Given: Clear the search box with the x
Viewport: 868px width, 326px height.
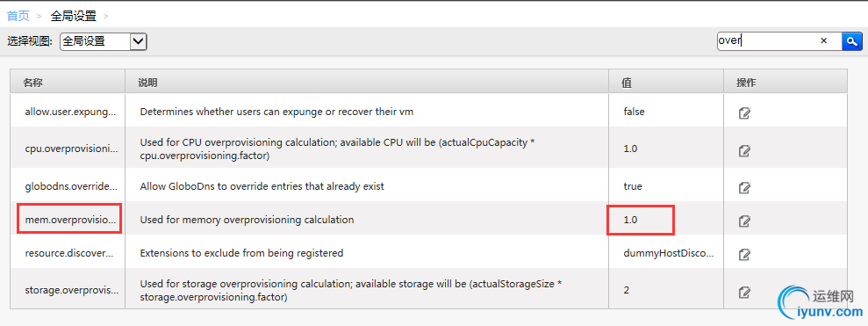Looking at the screenshot, I should (x=823, y=40).
